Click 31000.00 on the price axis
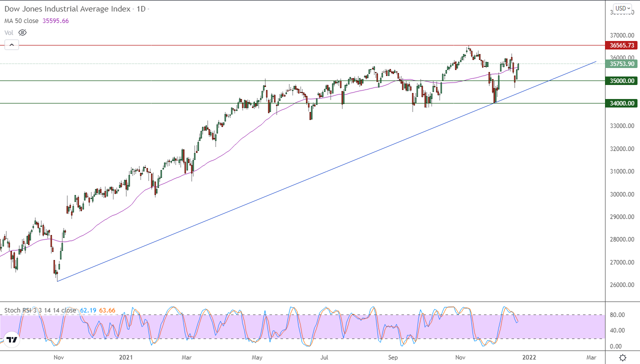The image size is (640, 364). [x=622, y=171]
